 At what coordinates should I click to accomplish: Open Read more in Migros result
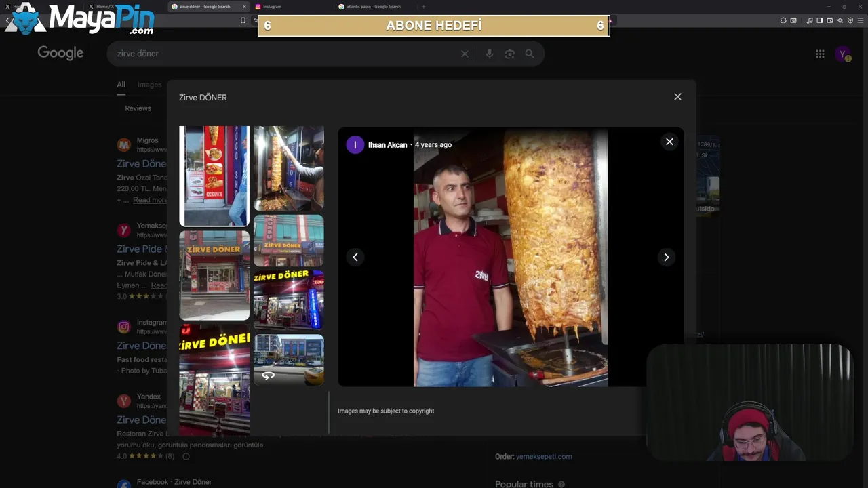tap(150, 200)
